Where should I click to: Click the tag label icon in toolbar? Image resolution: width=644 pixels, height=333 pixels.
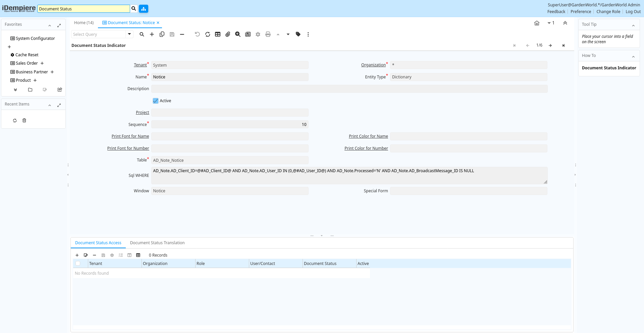(298, 34)
